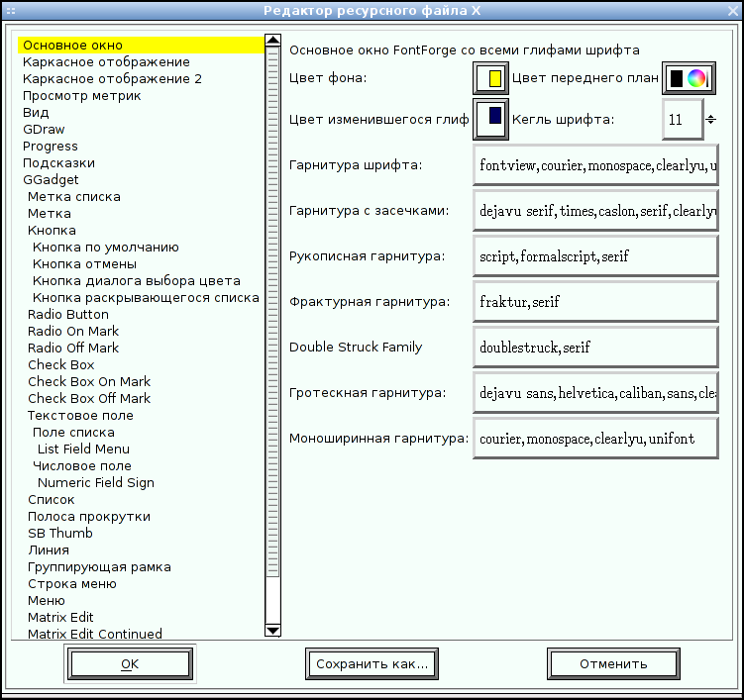Select Полоса прокрутки item
The height and width of the screenshot is (700, 744).
click(x=89, y=517)
